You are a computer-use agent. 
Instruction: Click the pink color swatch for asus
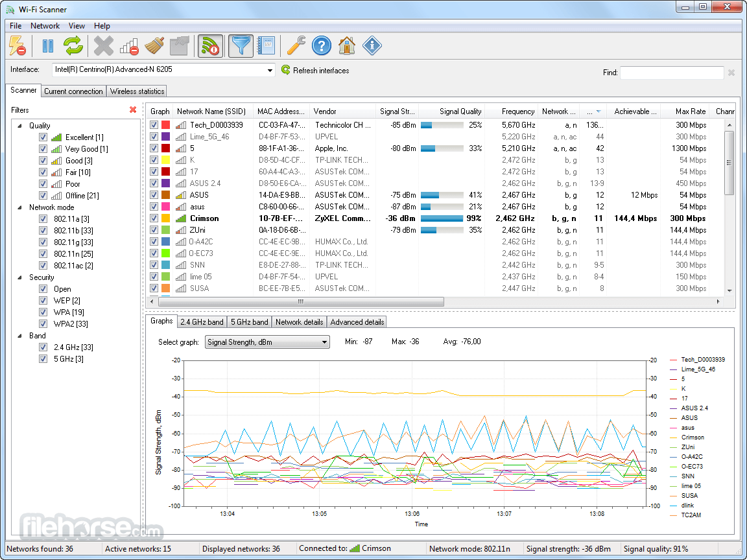166,207
